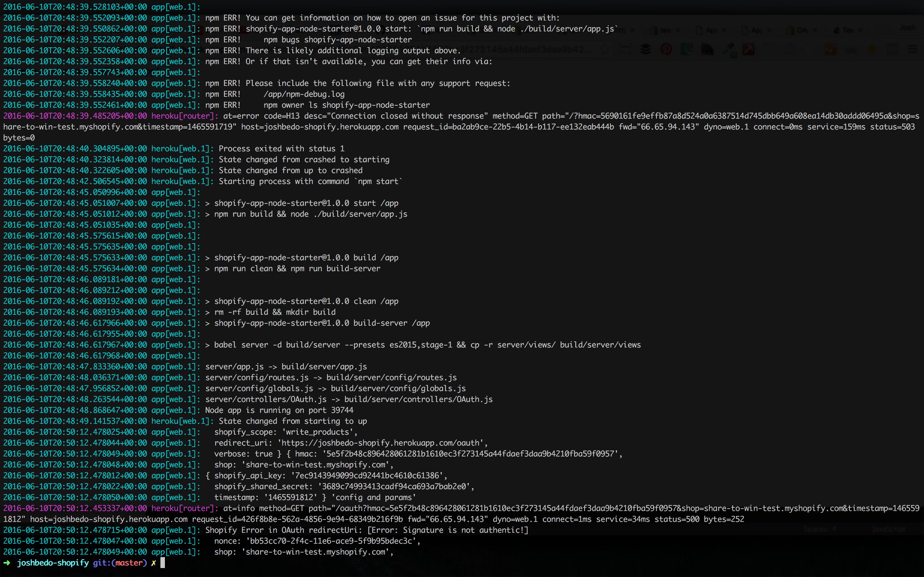924x577 pixels.
Task: Click the 'joshbedo-shopify' directory name in prompt
Action: pos(53,563)
